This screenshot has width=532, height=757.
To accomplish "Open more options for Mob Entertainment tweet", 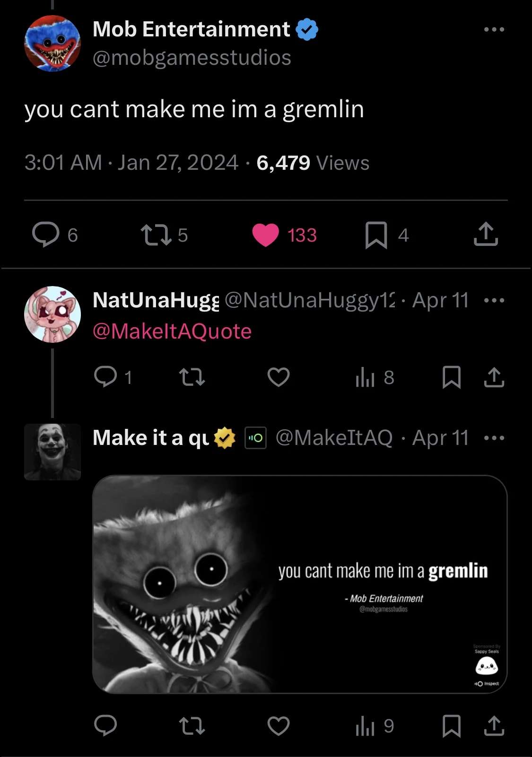I will (x=494, y=29).
